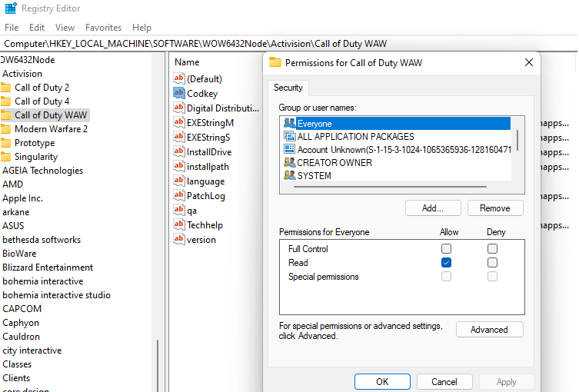
Task: Click group list vertical scrollbar
Action: click(x=517, y=140)
